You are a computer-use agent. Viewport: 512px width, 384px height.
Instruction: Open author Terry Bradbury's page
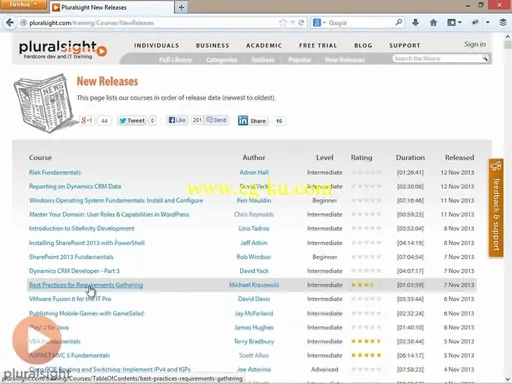pyautogui.click(x=254, y=341)
